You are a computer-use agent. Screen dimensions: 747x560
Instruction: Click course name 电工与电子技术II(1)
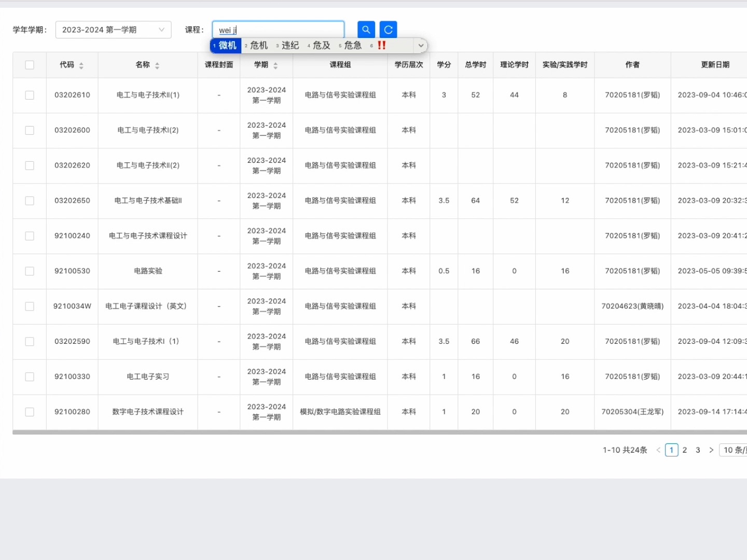[148, 95]
